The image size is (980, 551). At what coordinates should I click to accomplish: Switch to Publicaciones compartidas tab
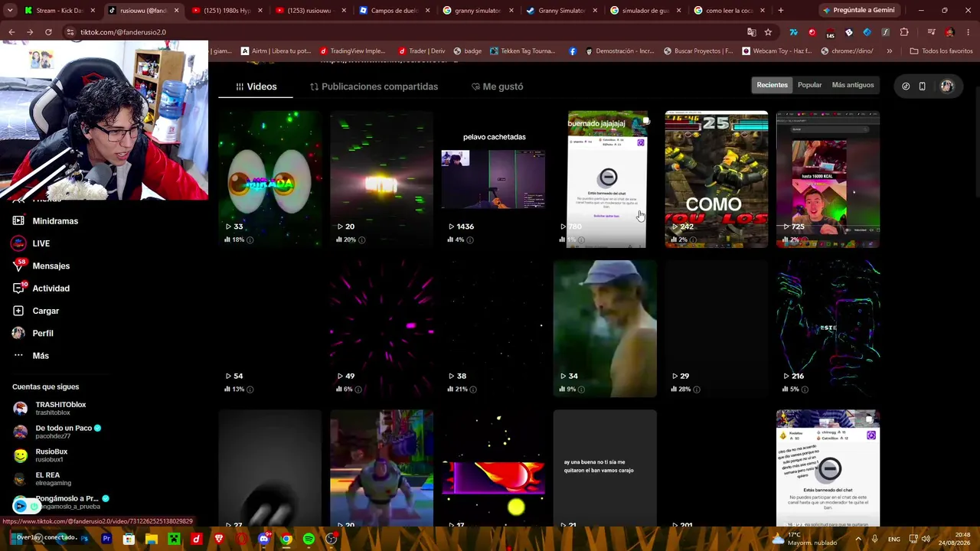(374, 86)
